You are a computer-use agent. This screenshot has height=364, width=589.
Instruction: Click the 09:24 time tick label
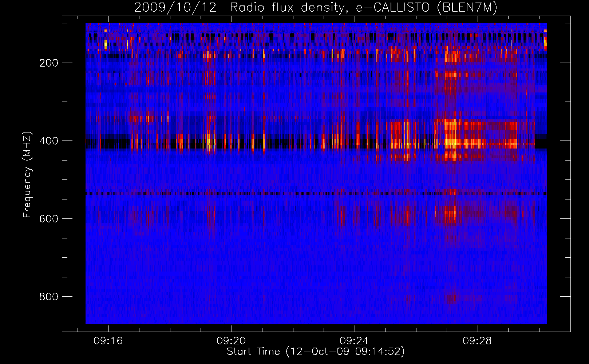pos(354,341)
